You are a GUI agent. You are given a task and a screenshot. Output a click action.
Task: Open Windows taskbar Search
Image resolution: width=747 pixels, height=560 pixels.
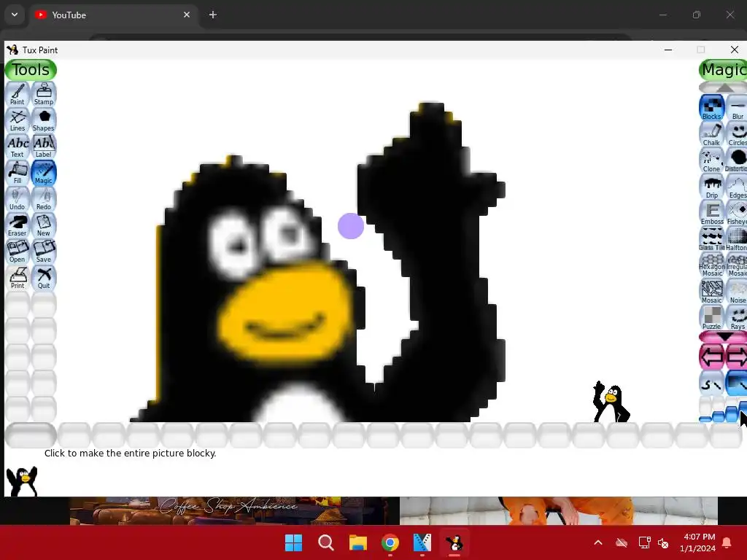pos(326,542)
